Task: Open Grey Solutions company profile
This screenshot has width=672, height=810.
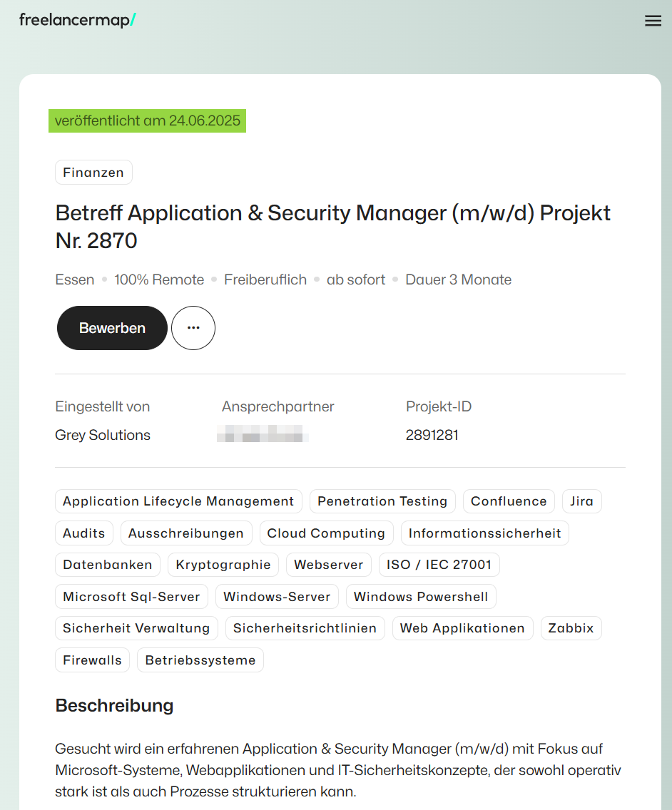Action: (103, 435)
